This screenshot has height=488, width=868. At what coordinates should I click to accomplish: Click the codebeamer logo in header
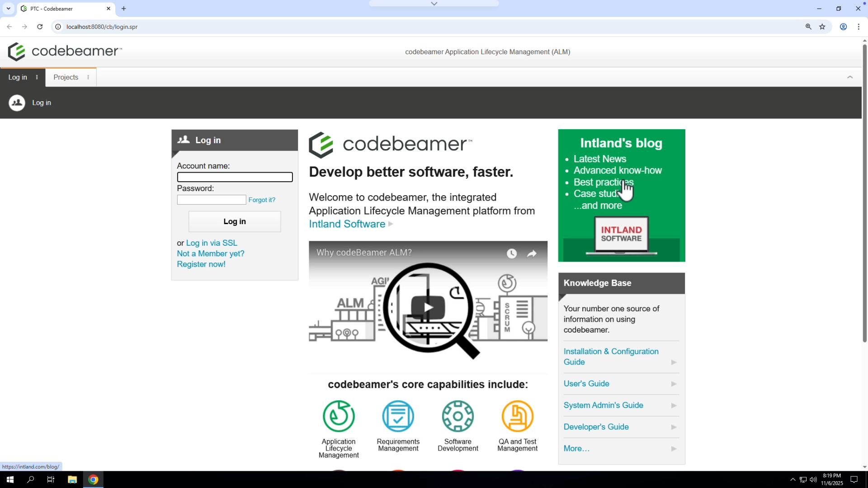(65, 52)
